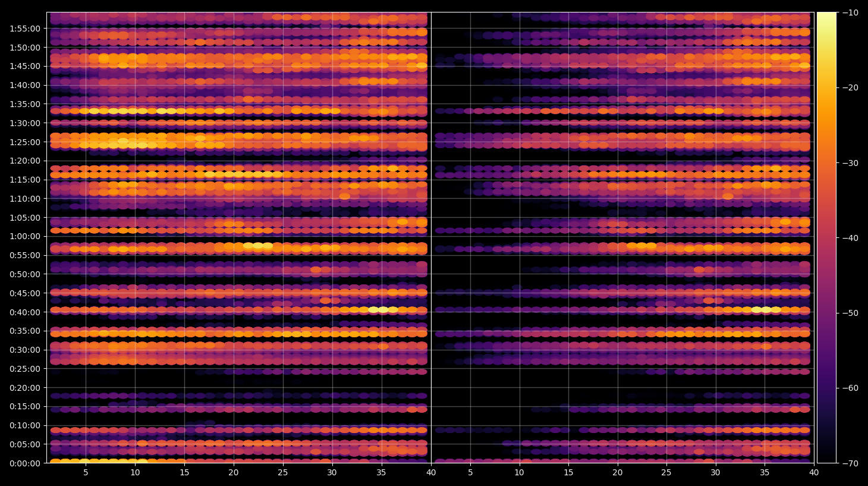Select x-axis tick 40 between the two heatmaps
The width and height of the screenshot is (868, 486).
coord(431,473)
